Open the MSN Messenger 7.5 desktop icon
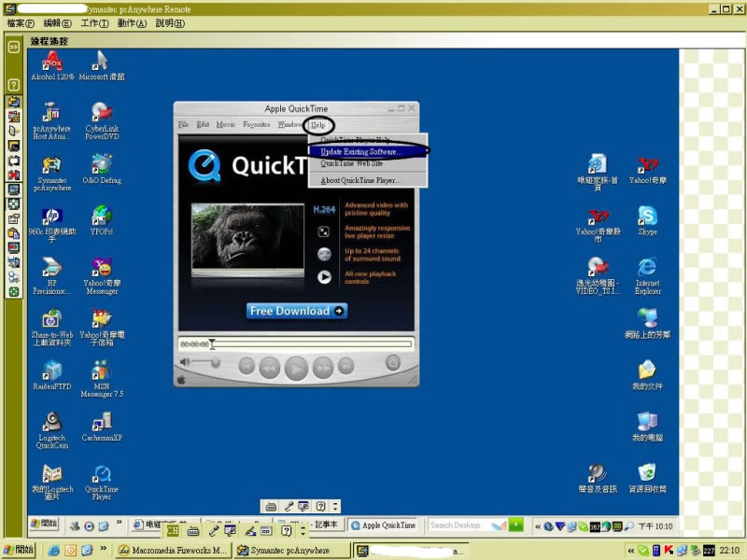The width and height of the screenshot is (747, 560). coord(102,379)
